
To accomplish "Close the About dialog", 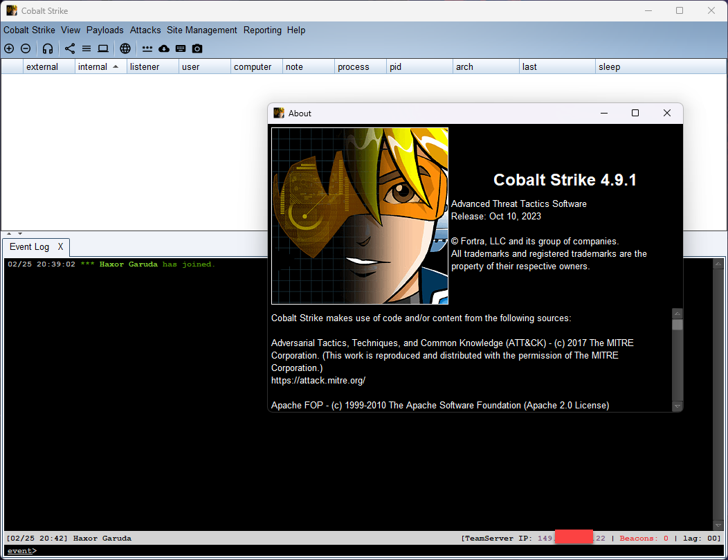I will click(666, 113).
